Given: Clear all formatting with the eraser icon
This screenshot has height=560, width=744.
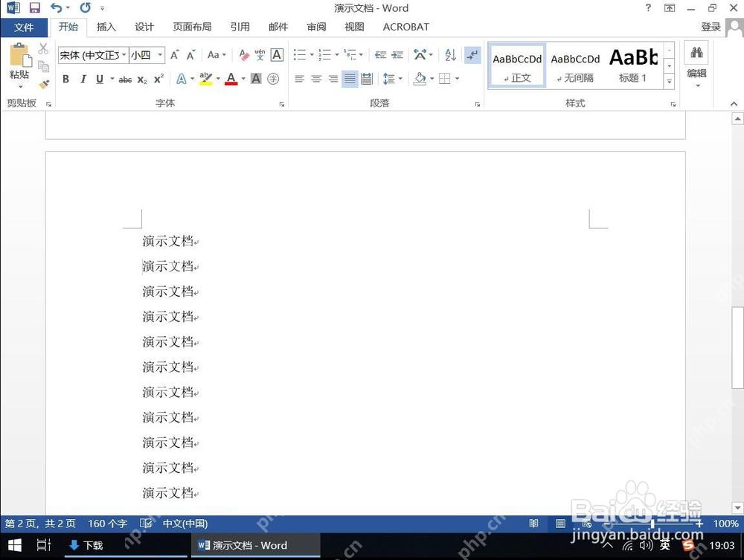Looking at the screenshot, I should (x=244, y=55).
